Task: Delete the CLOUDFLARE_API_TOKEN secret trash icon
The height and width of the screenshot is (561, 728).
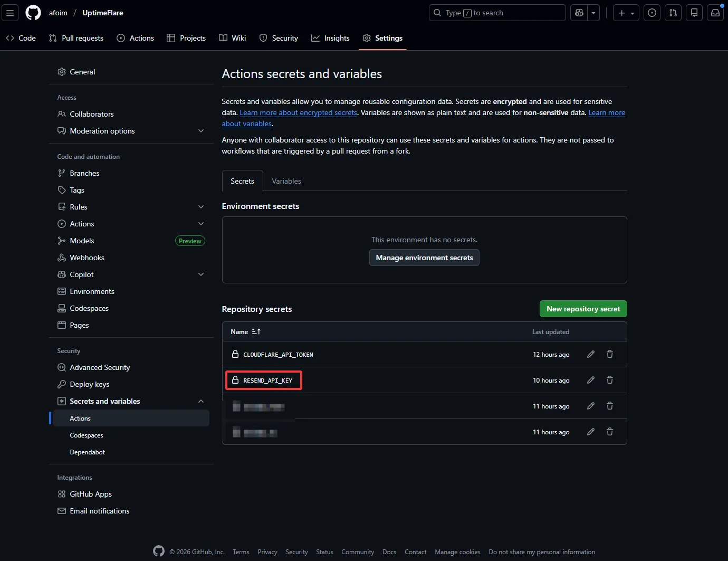Action: pyautogui.click(x=610, y=354)
